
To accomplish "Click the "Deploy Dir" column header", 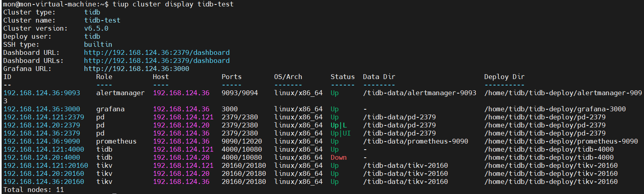I will (x=504, y=77).
